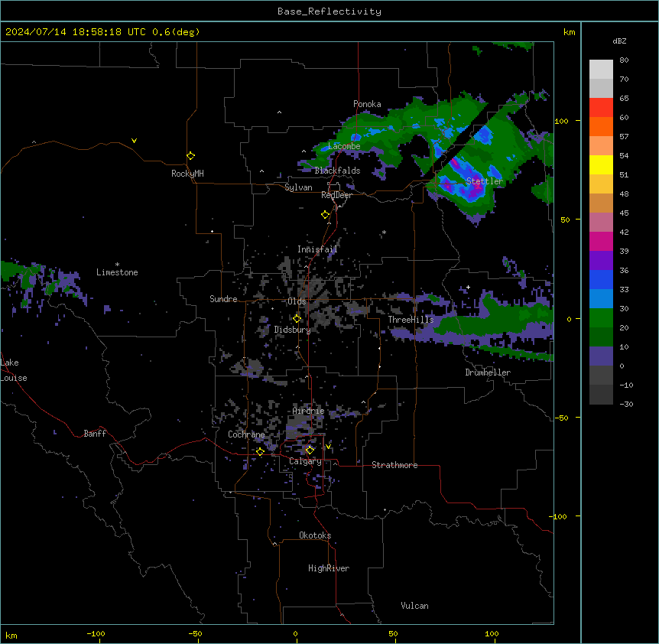Select the green 20–30 dBZ color swatch
The height and width of the screenshot is (644, 659).
[x=601, y=318]
